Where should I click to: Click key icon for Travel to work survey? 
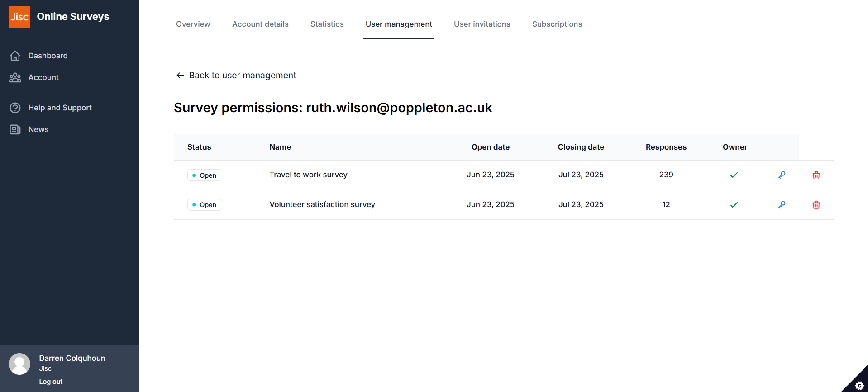click(782, 175)
